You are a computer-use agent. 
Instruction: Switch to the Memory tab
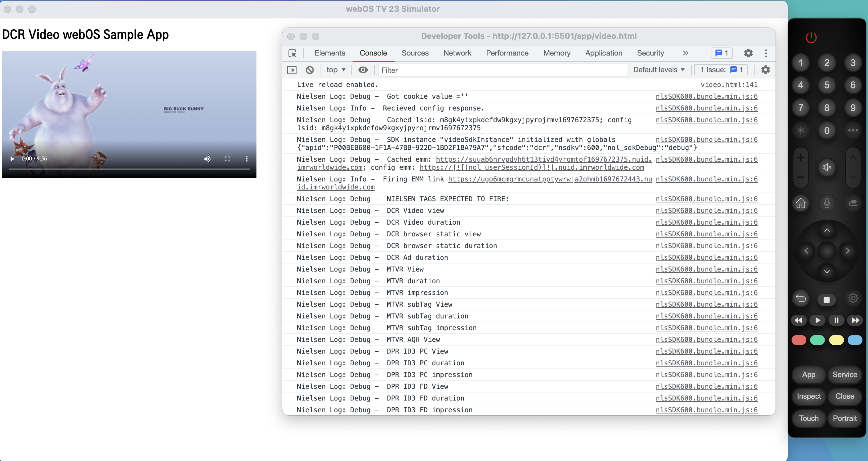pos(557,53)
